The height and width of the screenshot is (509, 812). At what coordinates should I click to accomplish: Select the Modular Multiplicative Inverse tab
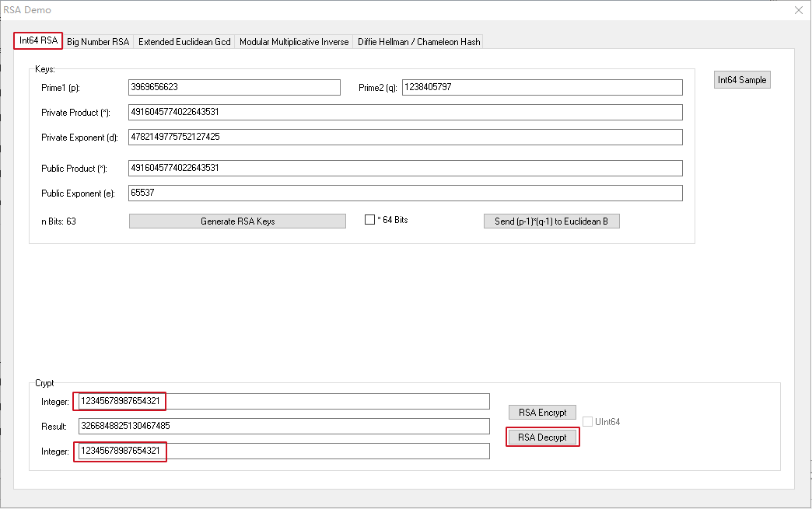pos(294,42)
